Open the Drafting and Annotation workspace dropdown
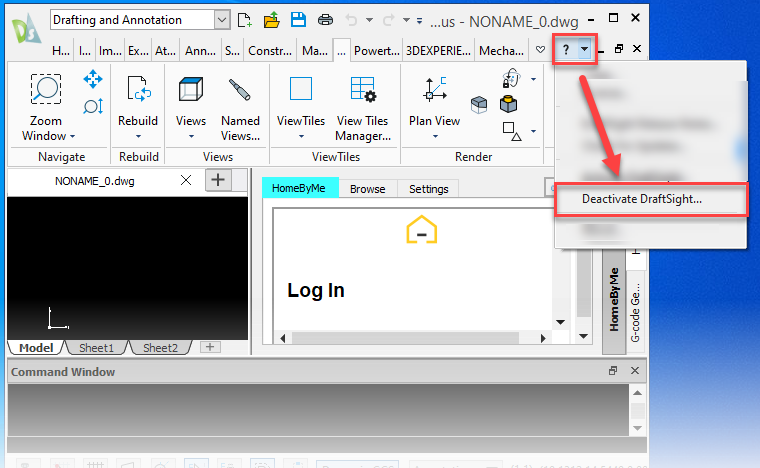This screenshot has height=468, width=760. click(x=221, y=19)
